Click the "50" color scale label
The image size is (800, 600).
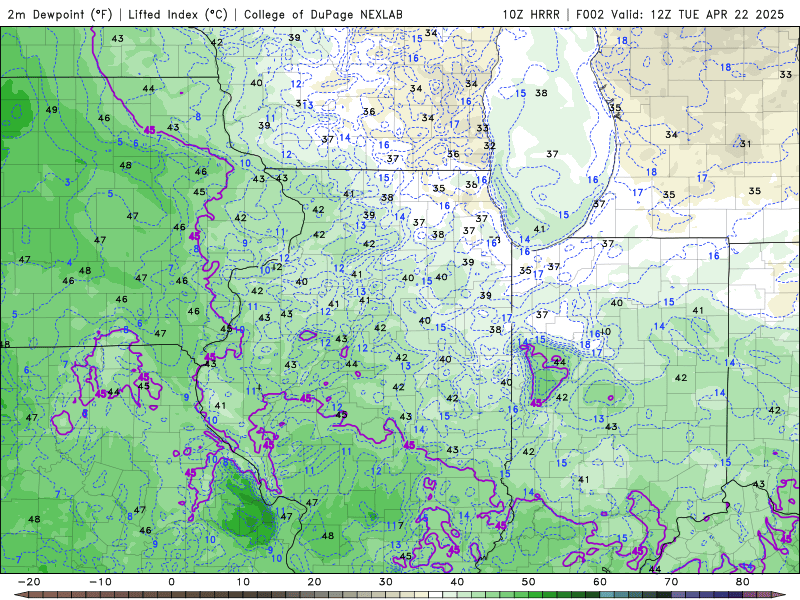[x=529, y=582]
